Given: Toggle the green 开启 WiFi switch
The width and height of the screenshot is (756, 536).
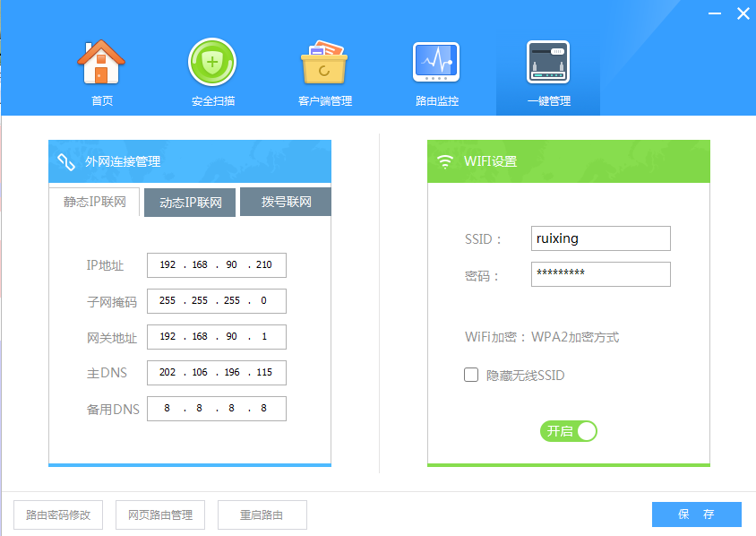Looking at the screenshot, I should 568,431.
